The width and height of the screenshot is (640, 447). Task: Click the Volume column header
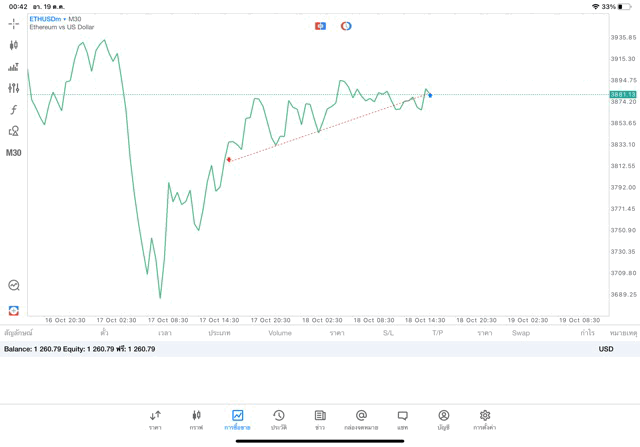click(280, 332)
